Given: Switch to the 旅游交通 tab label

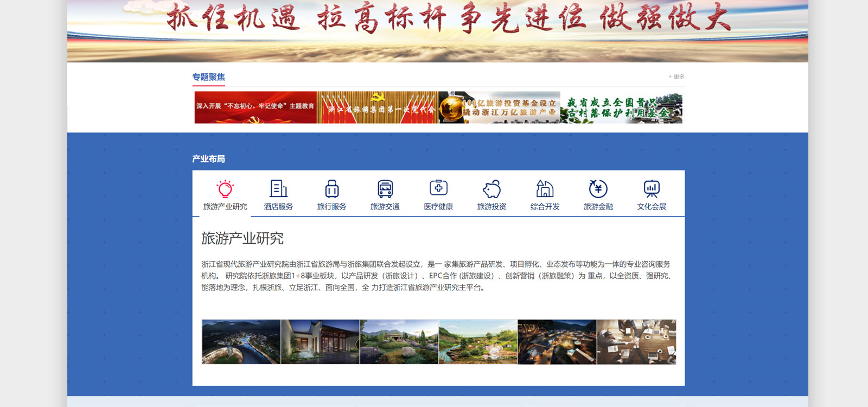Looking at the screenshot, I should pos(385,207).
